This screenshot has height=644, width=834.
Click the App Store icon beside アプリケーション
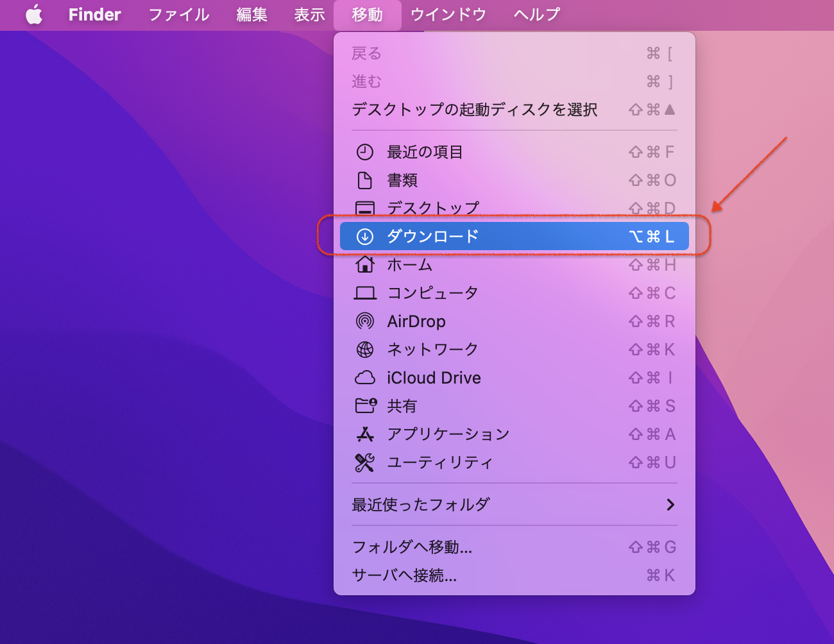click(365, 434)
